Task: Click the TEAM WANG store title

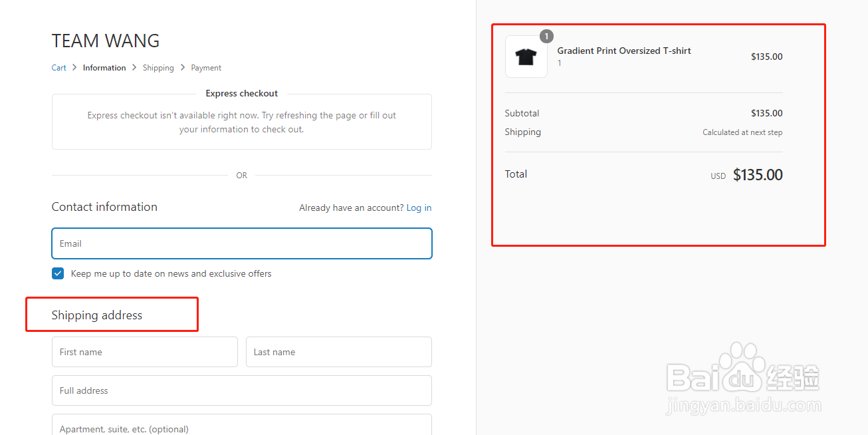Action: pyautogui.click(x=106, y=41)
